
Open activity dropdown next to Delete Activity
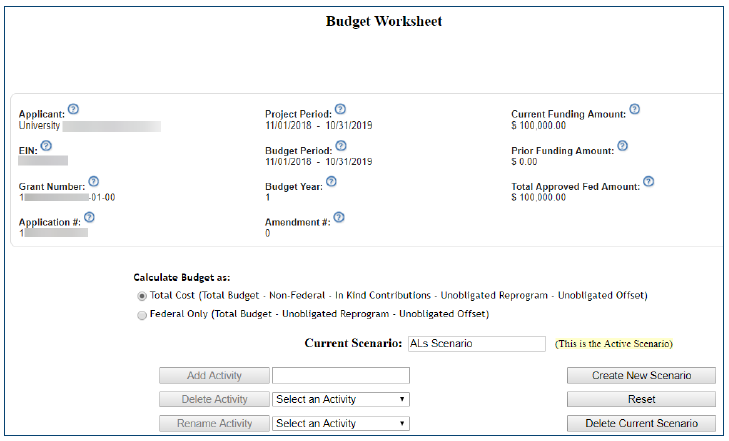tap(341, 399)
